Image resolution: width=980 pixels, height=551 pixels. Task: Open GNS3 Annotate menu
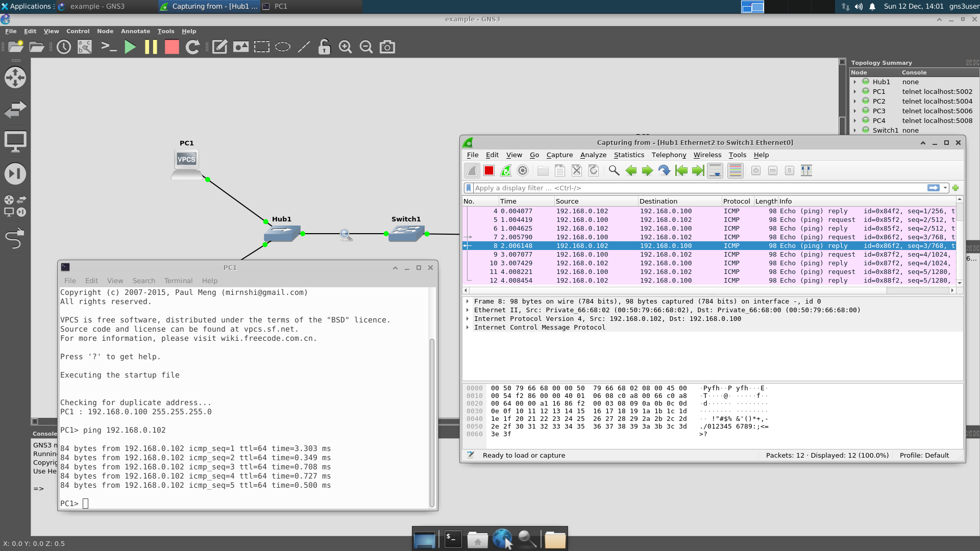tap(135, 31)
